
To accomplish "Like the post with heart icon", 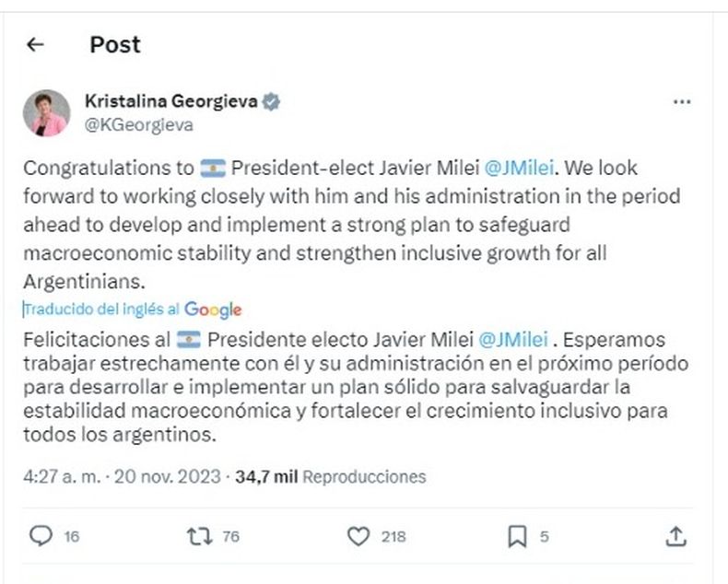I will point(359,535).
